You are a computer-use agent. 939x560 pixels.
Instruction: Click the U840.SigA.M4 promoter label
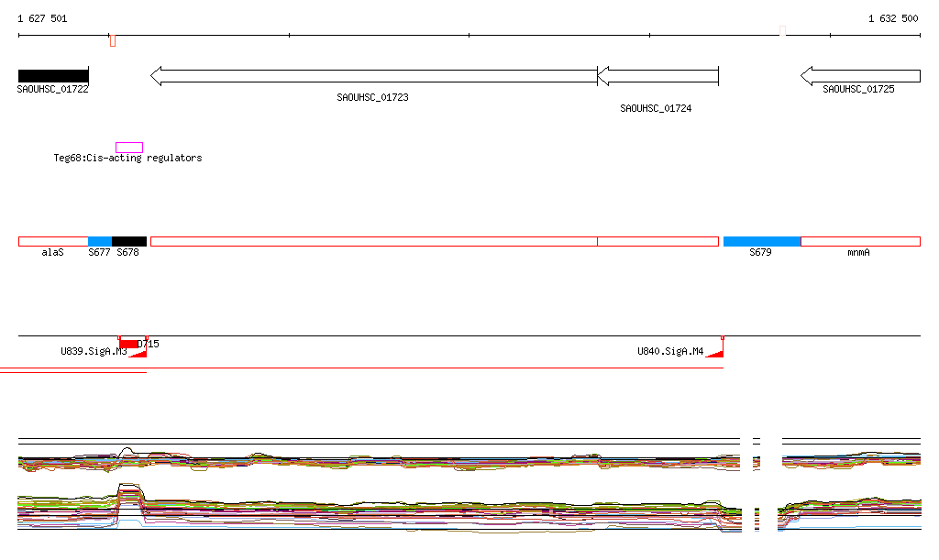pyautogui.click(x=670, y=351)
